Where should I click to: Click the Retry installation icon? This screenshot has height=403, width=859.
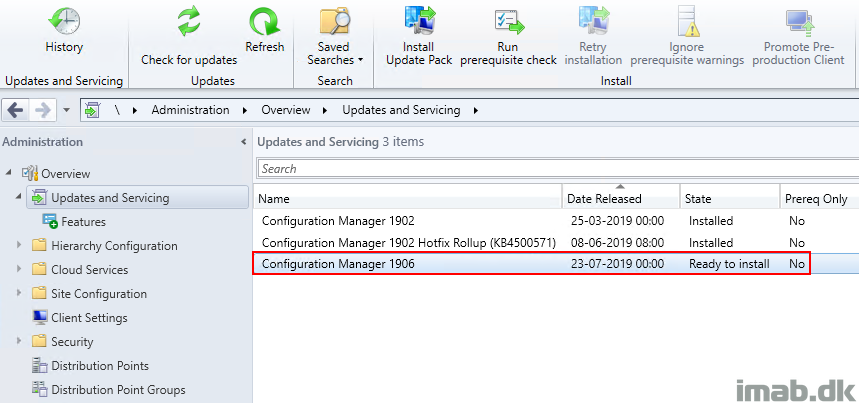coord(593,21)
